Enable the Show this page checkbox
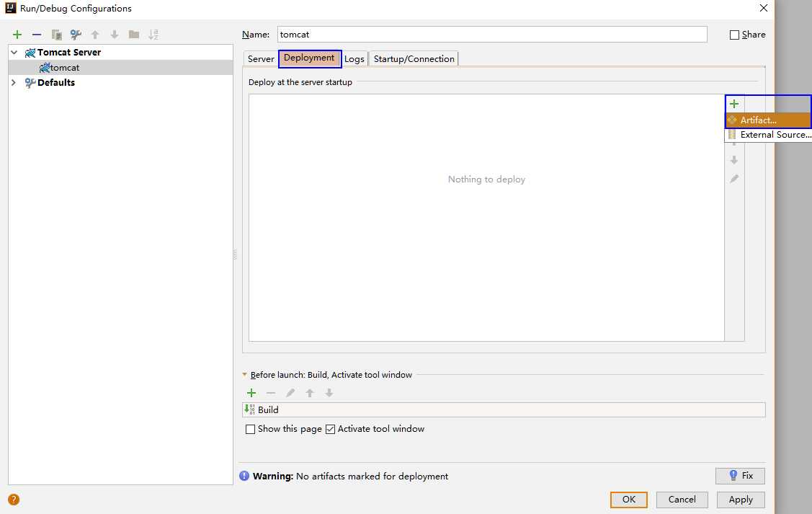 pos(250,429)
